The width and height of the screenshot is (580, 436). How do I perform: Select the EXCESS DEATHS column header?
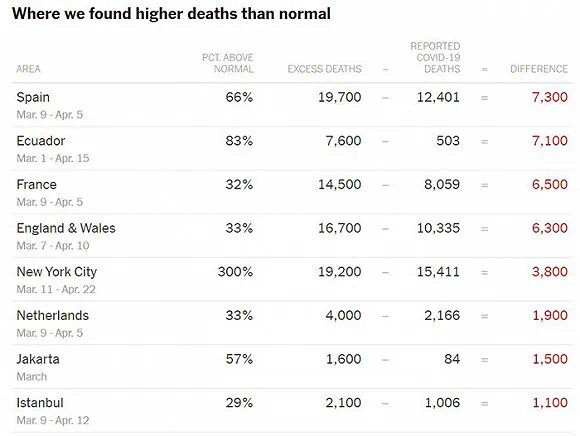click(x=324, y=69)
